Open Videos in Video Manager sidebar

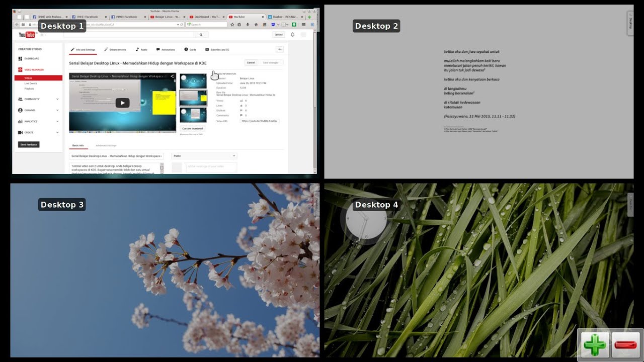[x=38, y=78]
